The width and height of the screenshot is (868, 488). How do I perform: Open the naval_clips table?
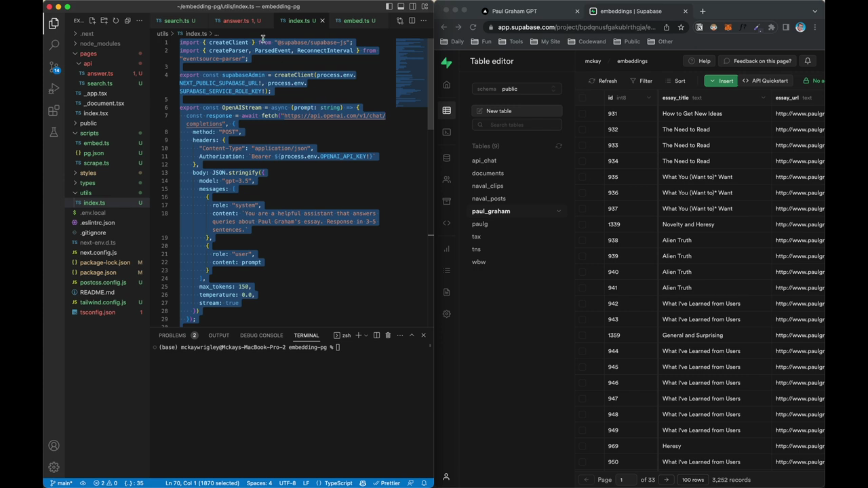tap(488, 186)
